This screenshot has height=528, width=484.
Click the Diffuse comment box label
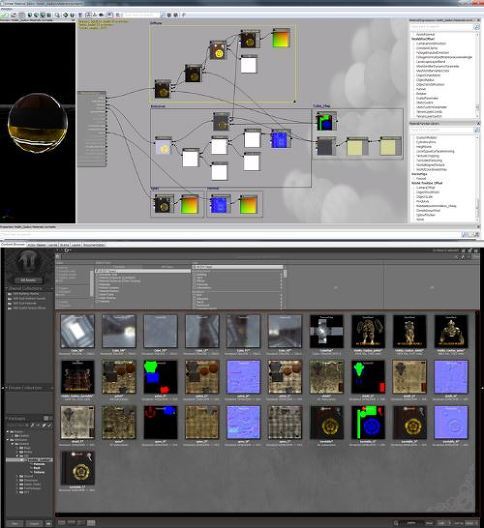pos(156,23)
